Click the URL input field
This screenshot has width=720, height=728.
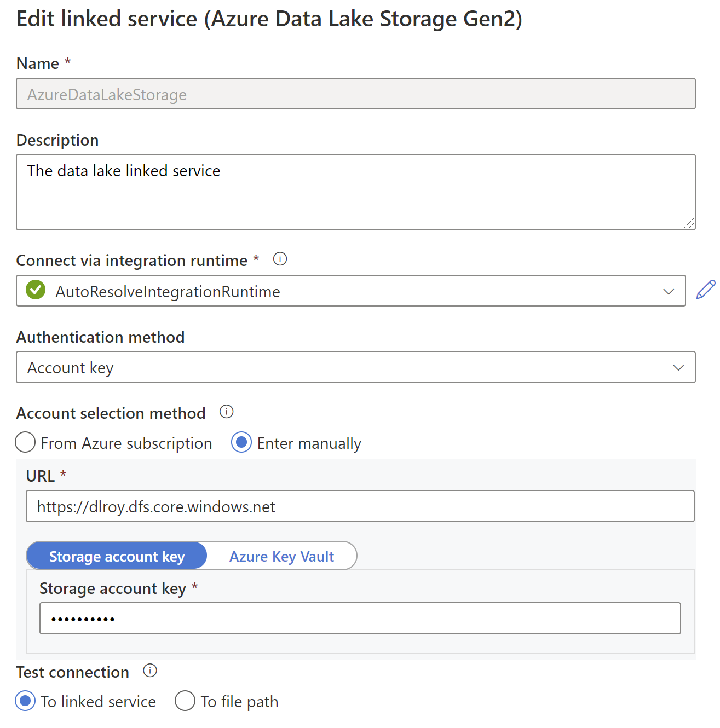[360, 506]
